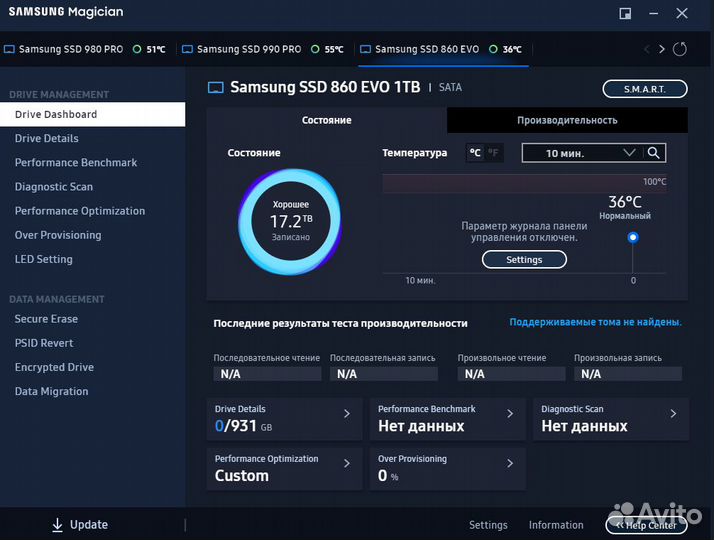The width and height of the screenshot is (714, 540).
Task: Click the S.M.A.R.T. button
Action: point(645,89)
